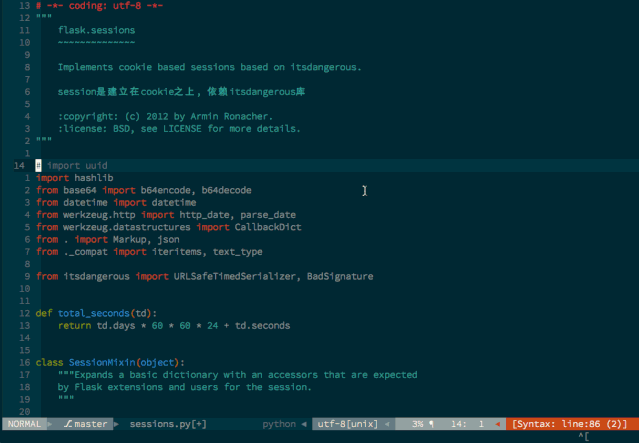Click the 3% file position indicator

418,424
